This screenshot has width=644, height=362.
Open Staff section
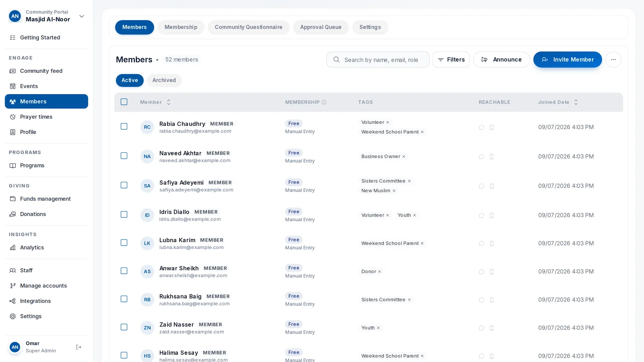(x=46, y=270)
